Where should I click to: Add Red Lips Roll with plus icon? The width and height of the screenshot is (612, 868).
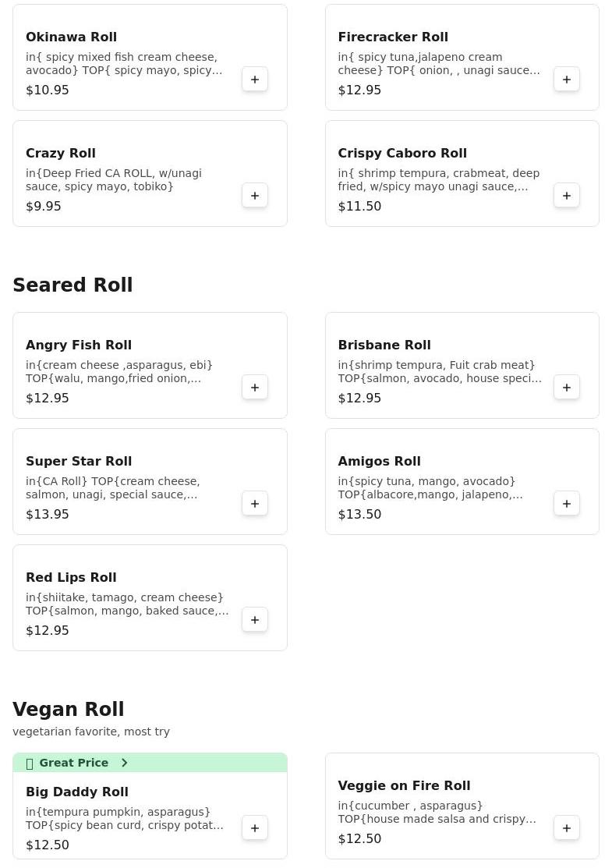(254, 620)
